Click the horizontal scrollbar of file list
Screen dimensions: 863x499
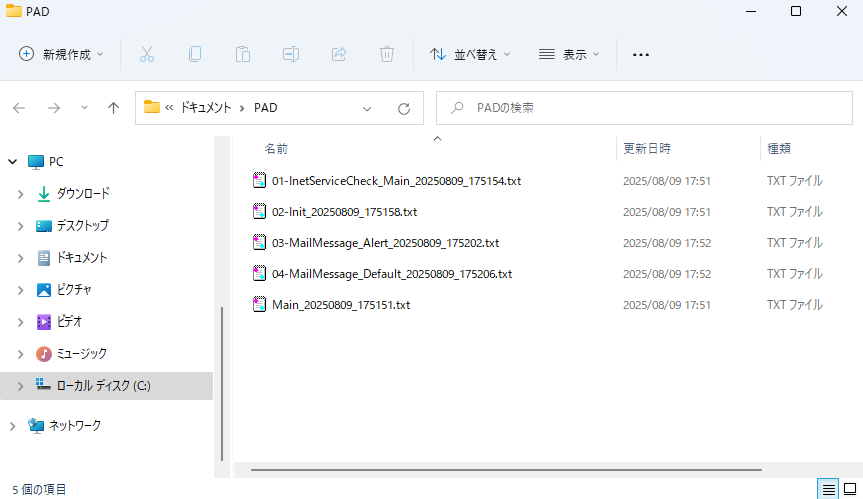tap(506, 470)
